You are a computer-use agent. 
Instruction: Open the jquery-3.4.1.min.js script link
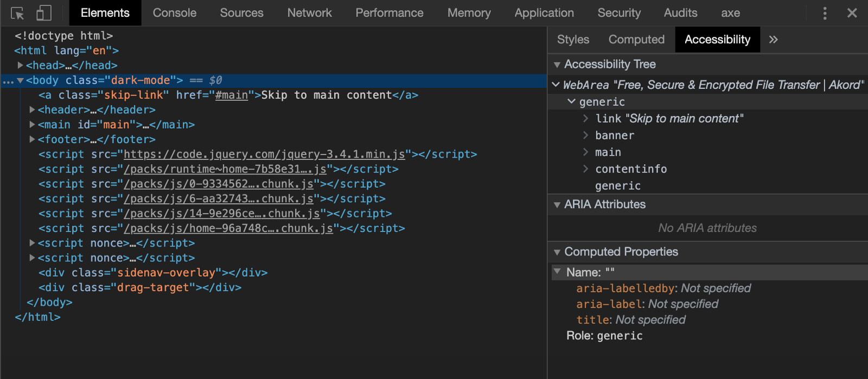tap(264, 155)
